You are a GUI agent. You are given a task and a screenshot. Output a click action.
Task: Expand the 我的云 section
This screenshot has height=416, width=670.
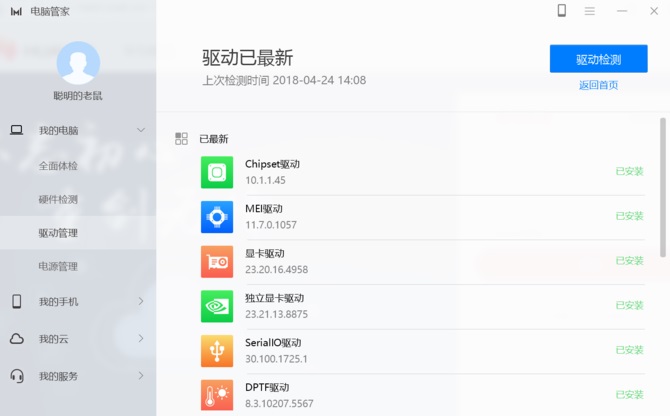click(141, 339)
